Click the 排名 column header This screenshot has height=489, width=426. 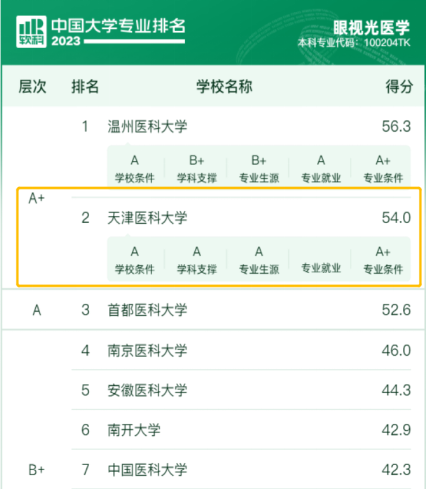click(85, 87)
